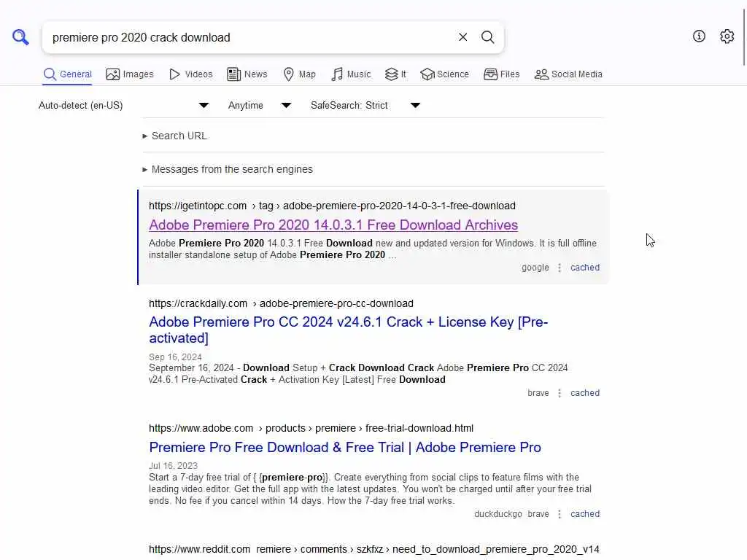Switch to the News tab

pos(247,74)
